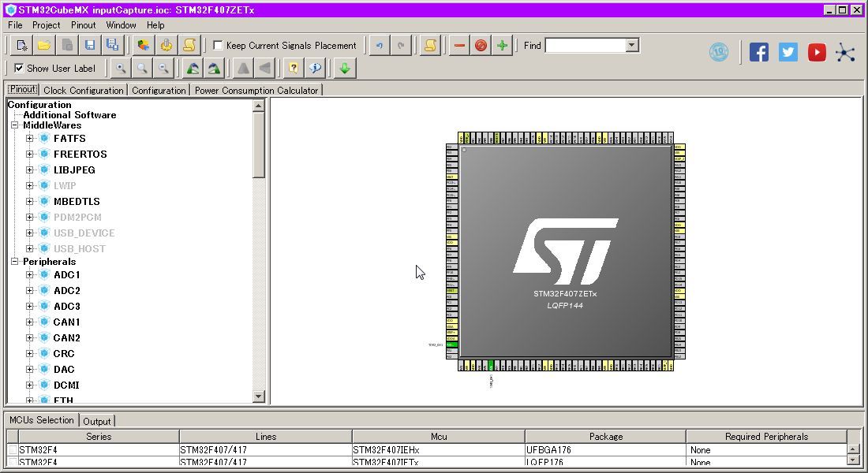This screenshot has height=473, width=868.
Task: Expand the DAC peripheral
Action: [x=29, y=369]
